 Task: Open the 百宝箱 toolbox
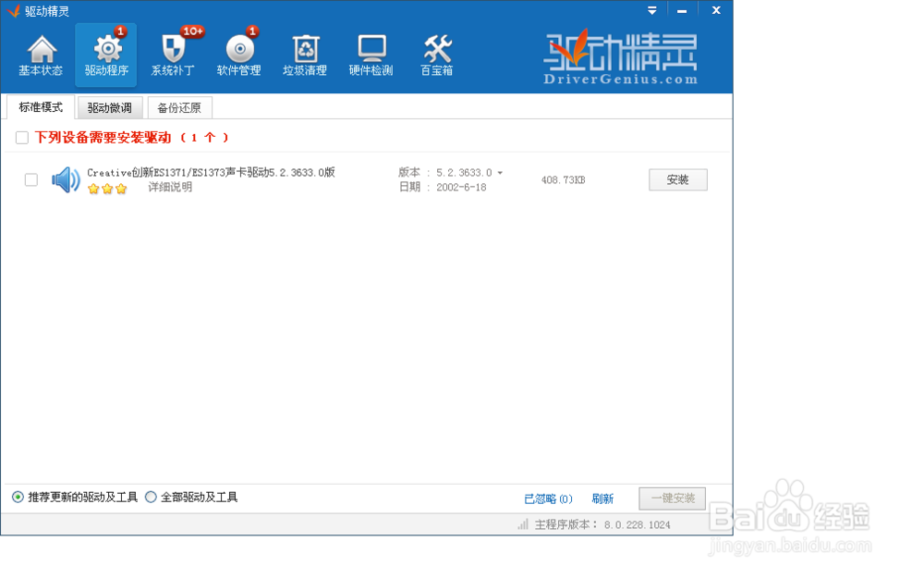coord(437,54)
